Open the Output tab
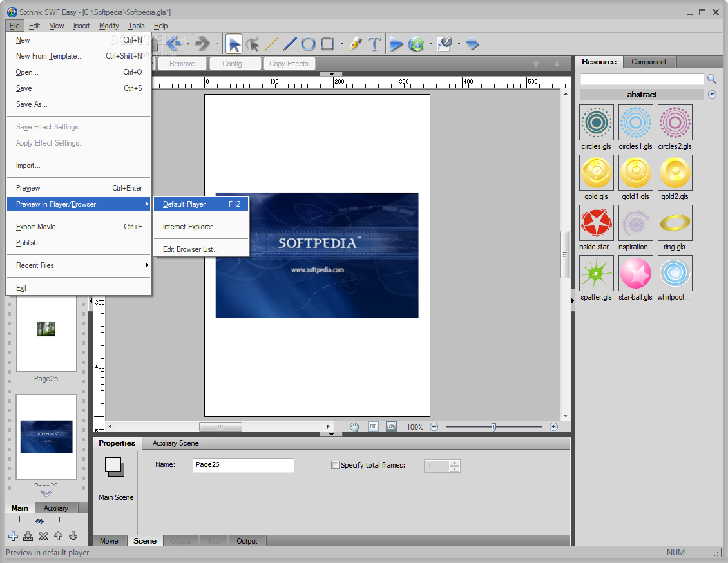The height and width of the screenshot is (563, 728). click(247, 541)
